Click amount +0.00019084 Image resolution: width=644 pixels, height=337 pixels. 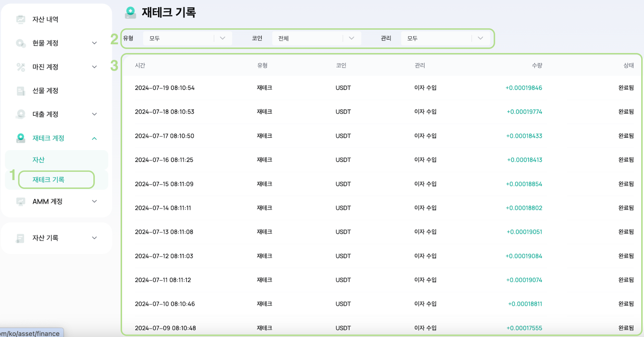pyautogui.click(x=524, y=256)
